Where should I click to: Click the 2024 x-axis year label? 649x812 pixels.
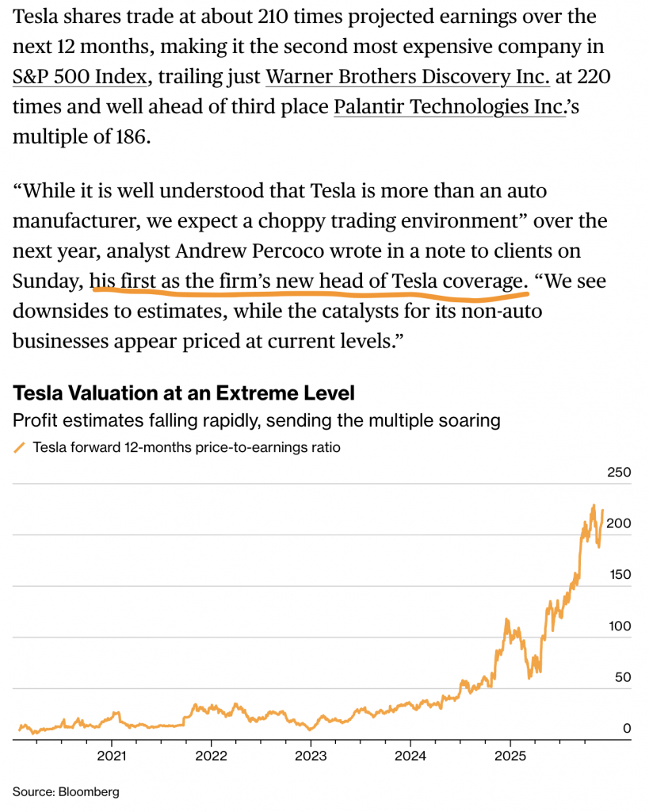point(411,756)
